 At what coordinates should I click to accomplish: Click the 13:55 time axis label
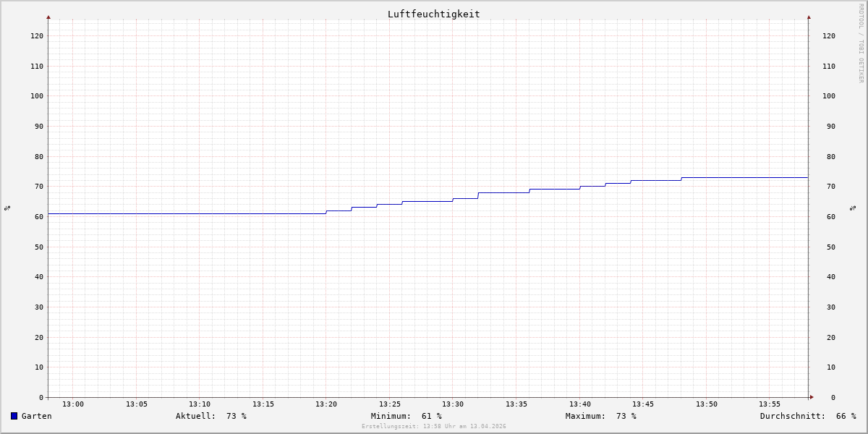770,404
